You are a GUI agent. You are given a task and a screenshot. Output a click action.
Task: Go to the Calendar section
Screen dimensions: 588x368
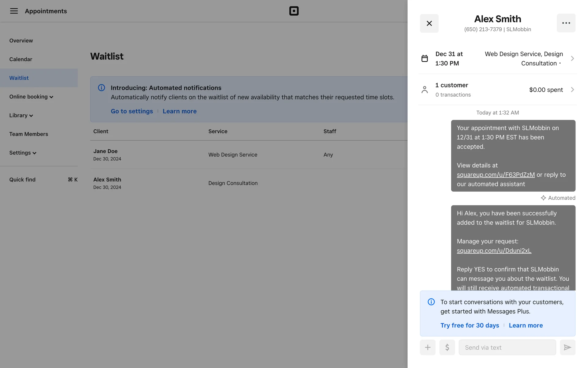point(21,59)
